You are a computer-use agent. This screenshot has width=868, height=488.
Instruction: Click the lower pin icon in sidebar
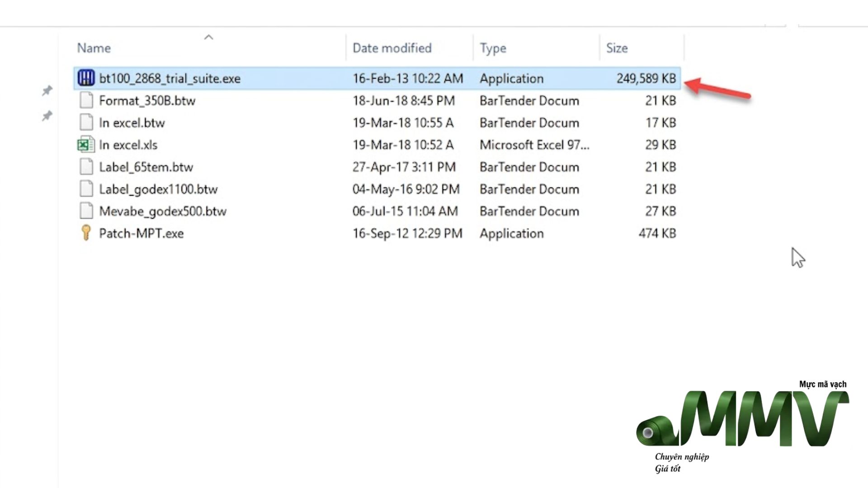(47, 116)
